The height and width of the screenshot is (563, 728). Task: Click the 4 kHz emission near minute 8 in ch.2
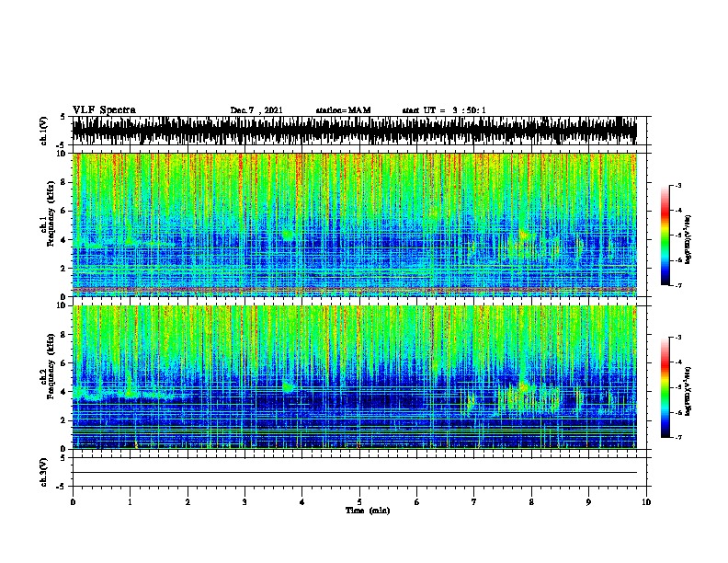tap(524, 387)
